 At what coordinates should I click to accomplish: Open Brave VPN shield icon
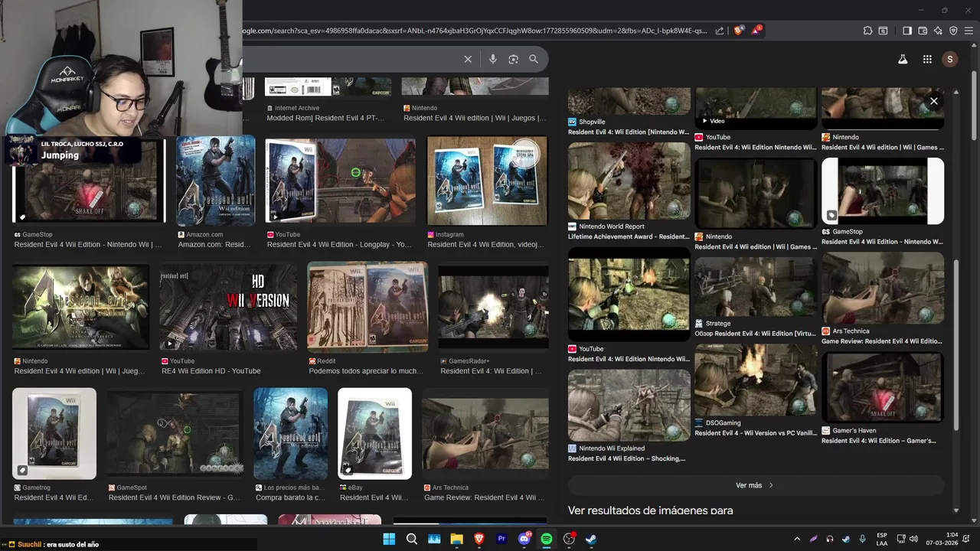click(953, 31)
